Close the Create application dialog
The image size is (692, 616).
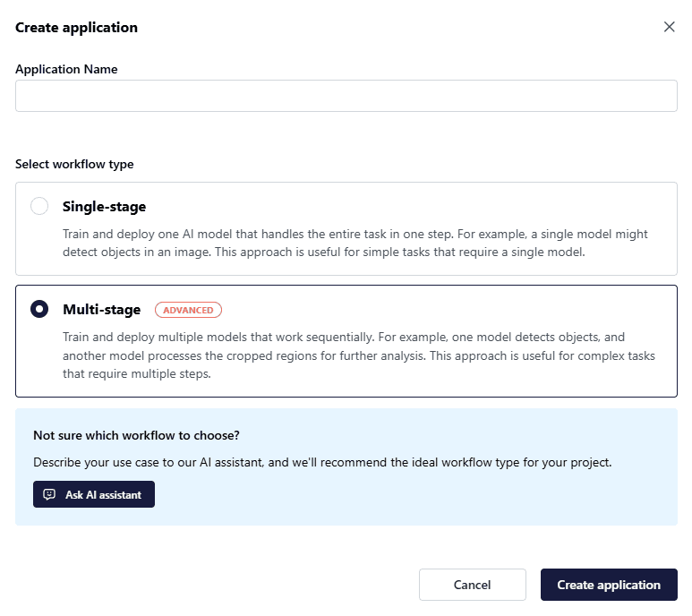pos(669,27)
